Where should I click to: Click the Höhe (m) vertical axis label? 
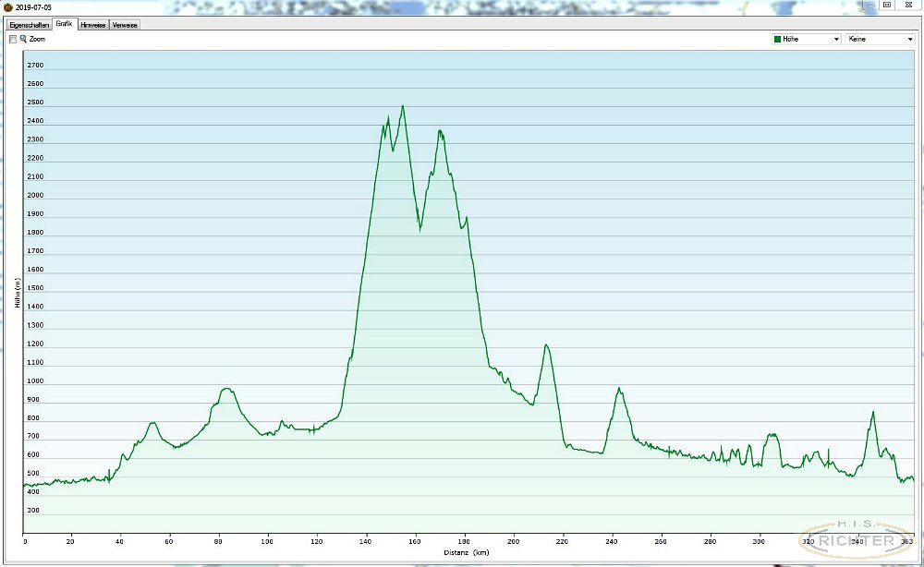click(17, 292)
